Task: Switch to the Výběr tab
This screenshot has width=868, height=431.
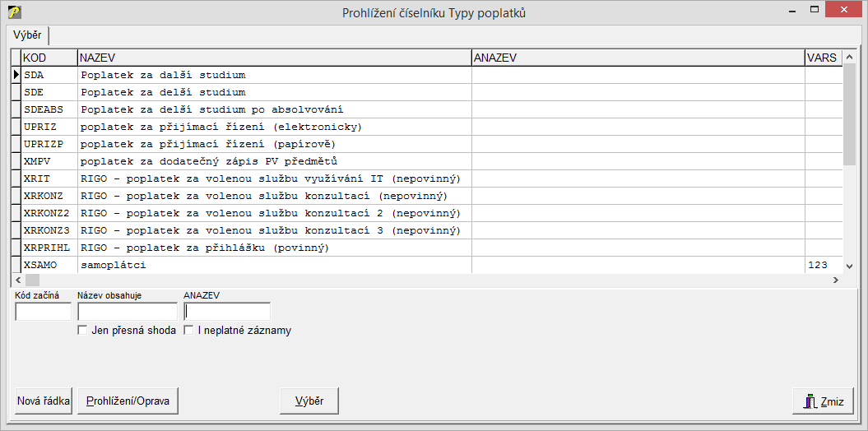Action: [27, 35]
